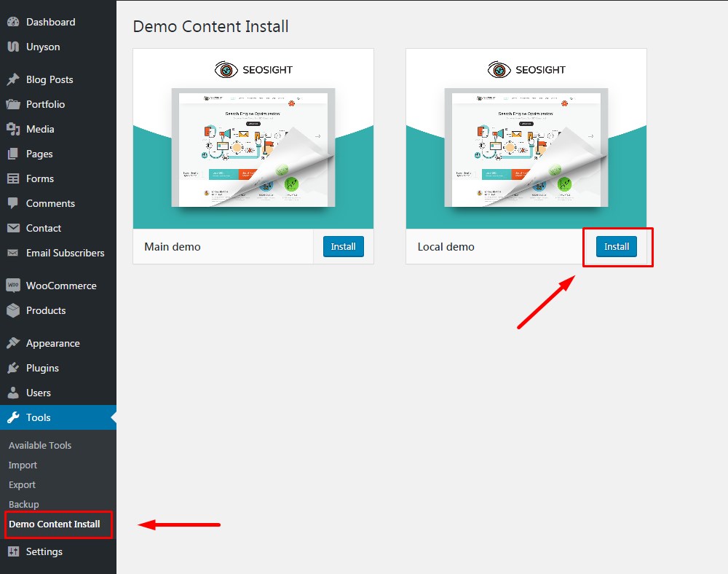Click the Portfolio folder icon
The width and height of the screenshot is (728, 574).
[x=13, y=104]
